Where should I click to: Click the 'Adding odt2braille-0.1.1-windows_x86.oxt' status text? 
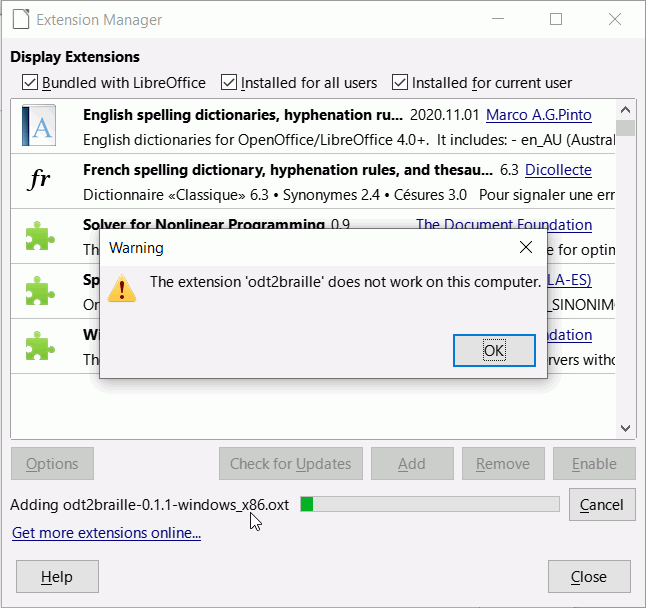[x=150, y=505]
